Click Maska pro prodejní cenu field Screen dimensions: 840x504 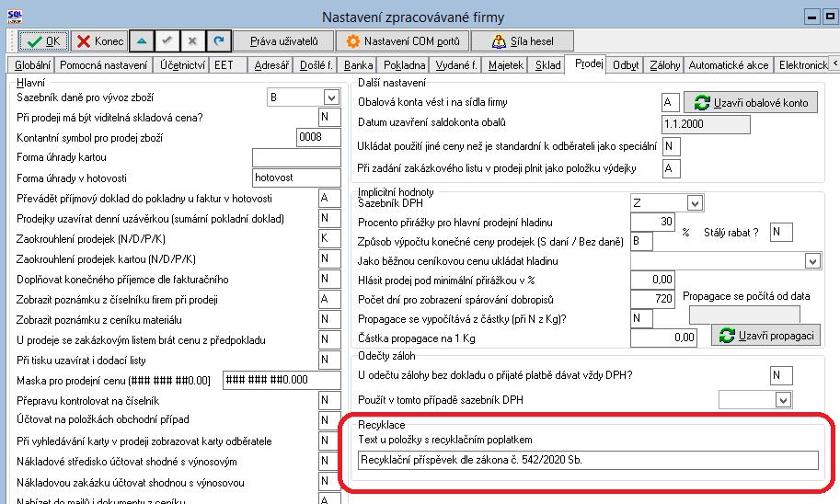pyautogui.click(x=282, y=380)
